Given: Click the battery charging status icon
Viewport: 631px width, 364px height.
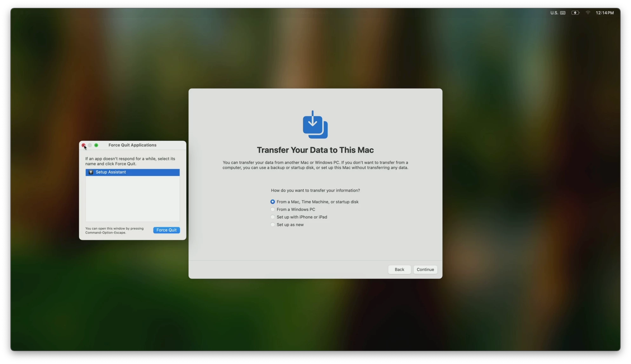Looking at the screenshot, I should 575,13.
